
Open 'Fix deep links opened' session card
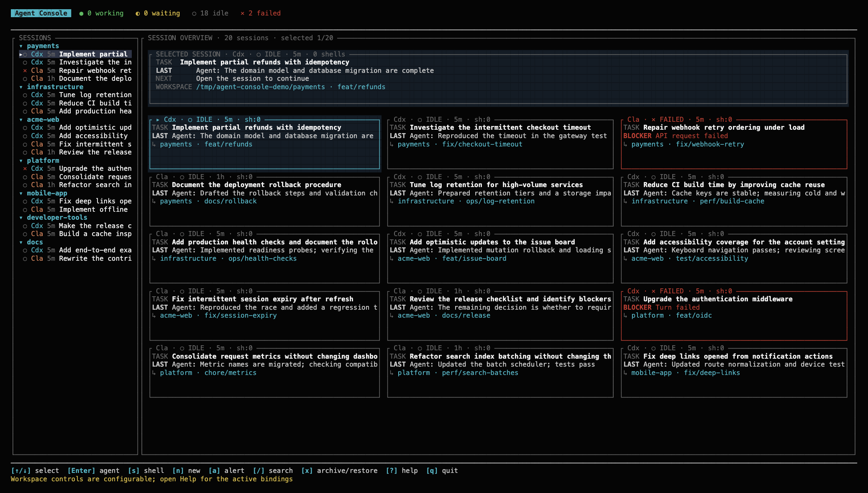(734, 372)
